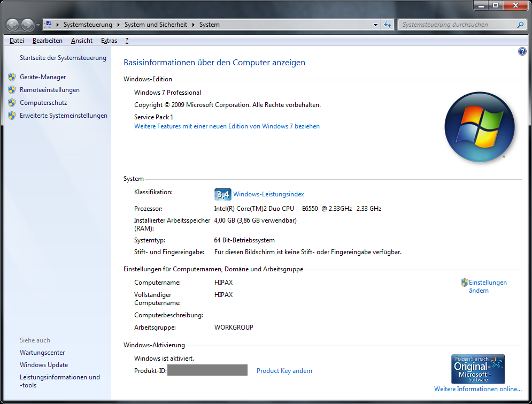Click the Systemsteuerung breadcrumb segment
This screenshot has width=532, height=404.
[88, 25]
